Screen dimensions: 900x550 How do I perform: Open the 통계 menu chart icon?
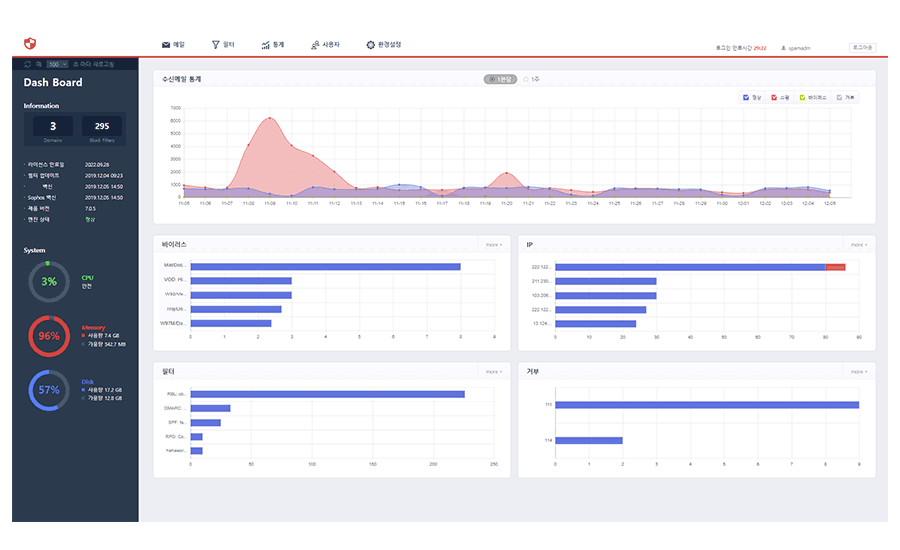266,45
